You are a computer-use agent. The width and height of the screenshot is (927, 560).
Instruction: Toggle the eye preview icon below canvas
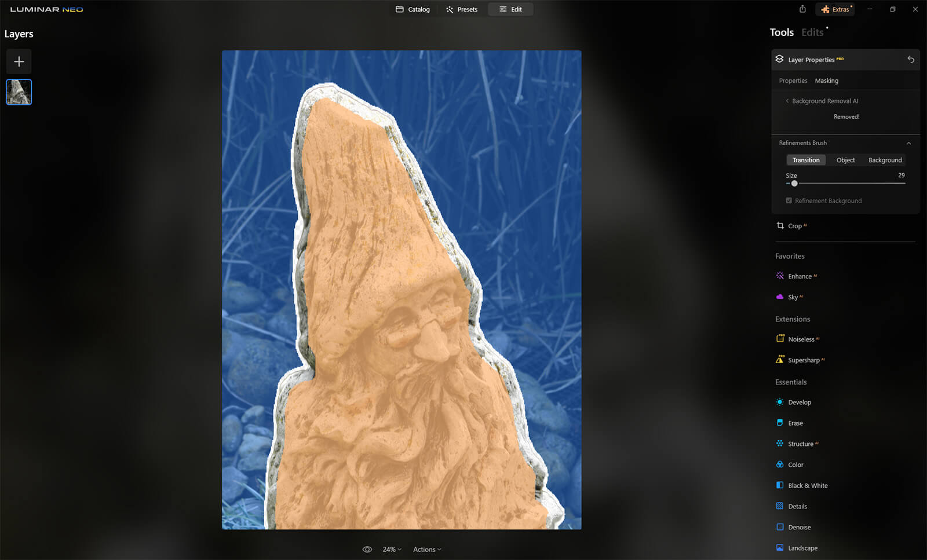pyautogui.click(x=367, y=550)
